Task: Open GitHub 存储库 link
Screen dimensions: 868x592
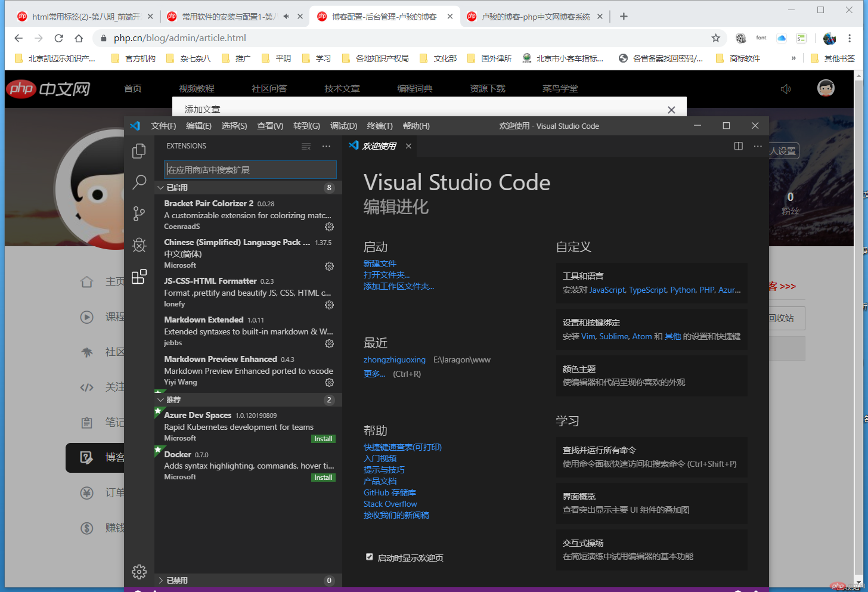Action: point(390,492)
